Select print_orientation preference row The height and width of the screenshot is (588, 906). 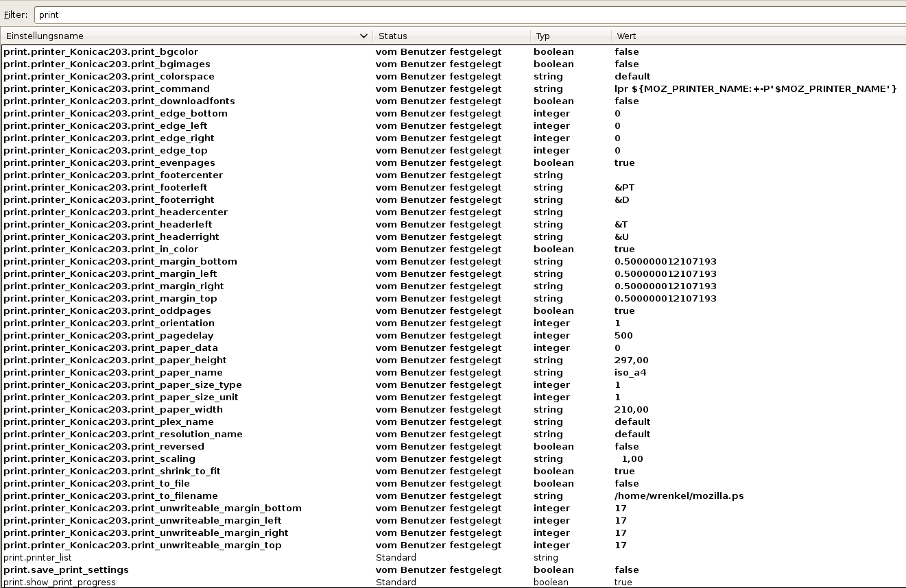[109, 323]
